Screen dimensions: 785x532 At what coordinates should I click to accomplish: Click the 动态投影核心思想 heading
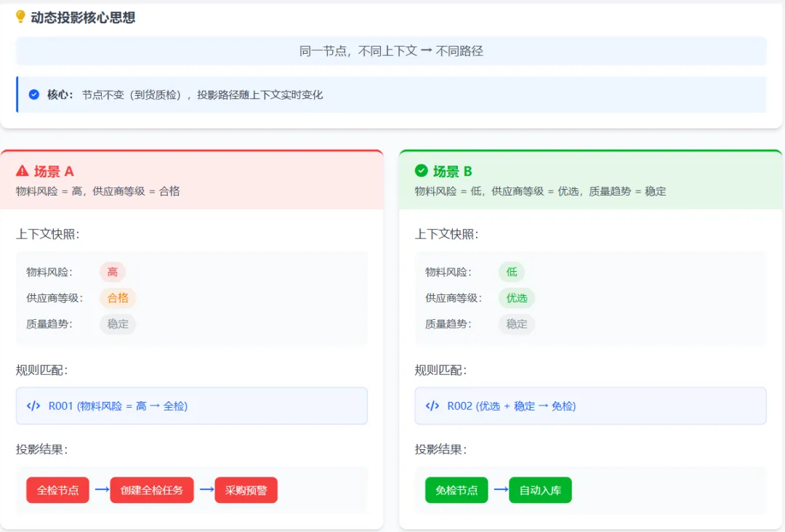[83, 17]
